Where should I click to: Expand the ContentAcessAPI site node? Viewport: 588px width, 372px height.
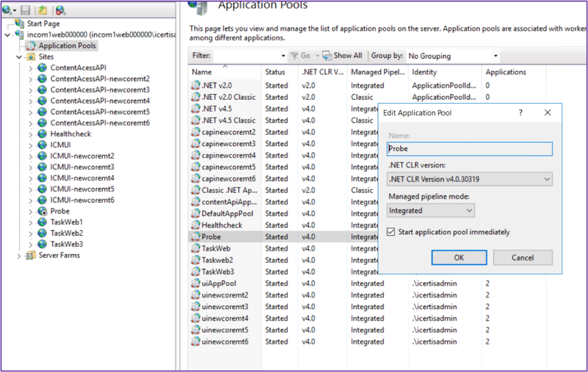coord(31,68)
